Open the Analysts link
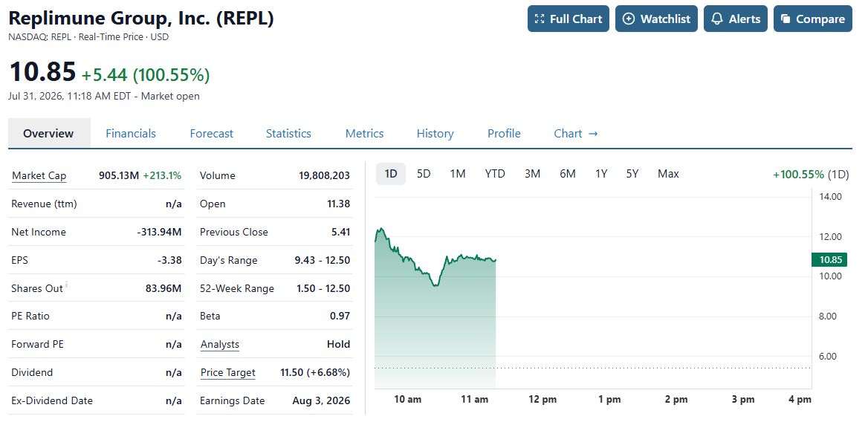The width and height of the screenshot is (868, 422). point(220,345)
